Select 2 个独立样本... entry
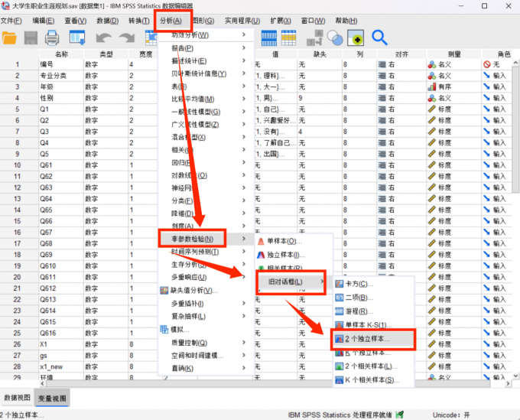This screenshot has width=520, height=420. click(373, 339)
